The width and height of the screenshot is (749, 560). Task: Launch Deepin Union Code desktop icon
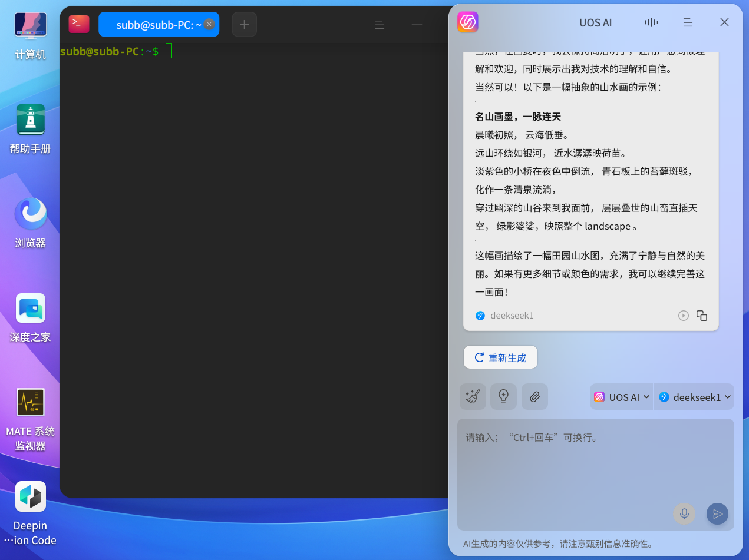(x=31, y=512)
